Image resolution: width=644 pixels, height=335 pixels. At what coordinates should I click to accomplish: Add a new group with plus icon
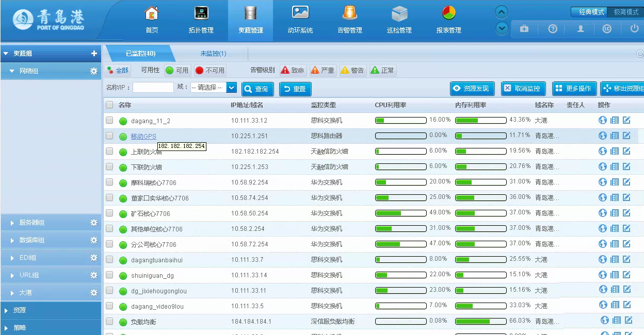[94, 54]
